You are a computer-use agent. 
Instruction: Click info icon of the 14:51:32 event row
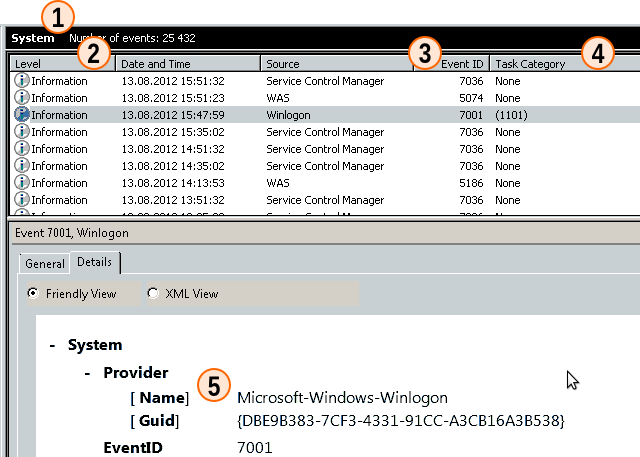click(x=22, y=149)
